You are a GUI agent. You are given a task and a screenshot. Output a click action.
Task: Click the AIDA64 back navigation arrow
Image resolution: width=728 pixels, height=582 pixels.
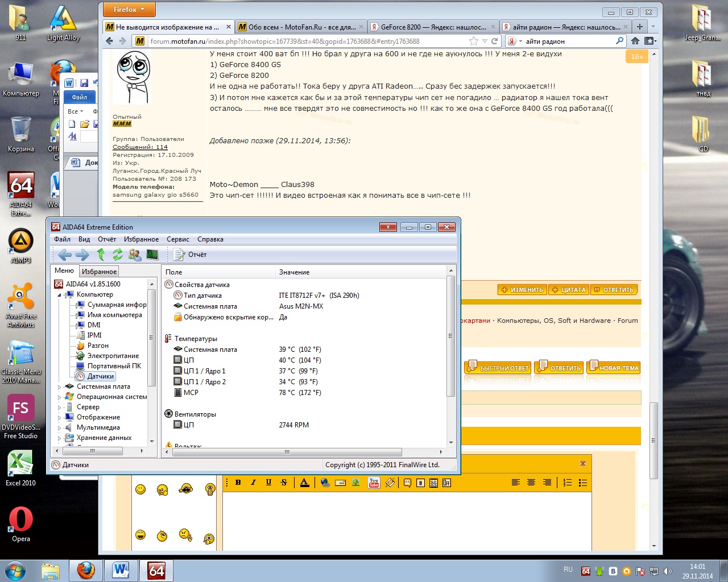pos(65,255)
